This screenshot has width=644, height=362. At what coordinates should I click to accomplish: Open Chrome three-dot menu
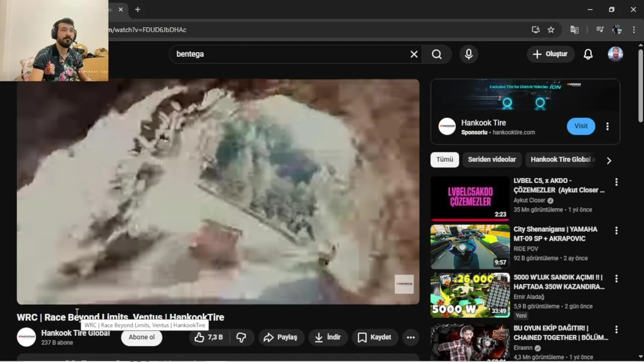(x=634, y=30)
